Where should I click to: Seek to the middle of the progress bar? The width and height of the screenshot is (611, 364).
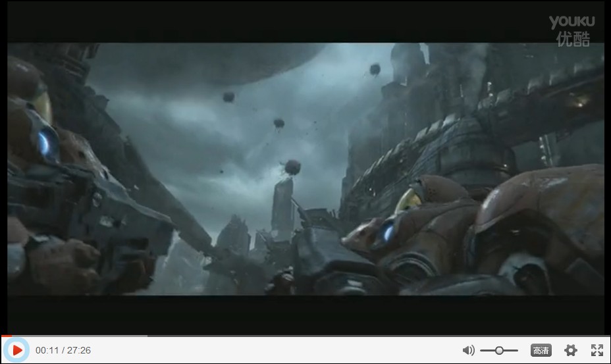click(x=305, y=336)
